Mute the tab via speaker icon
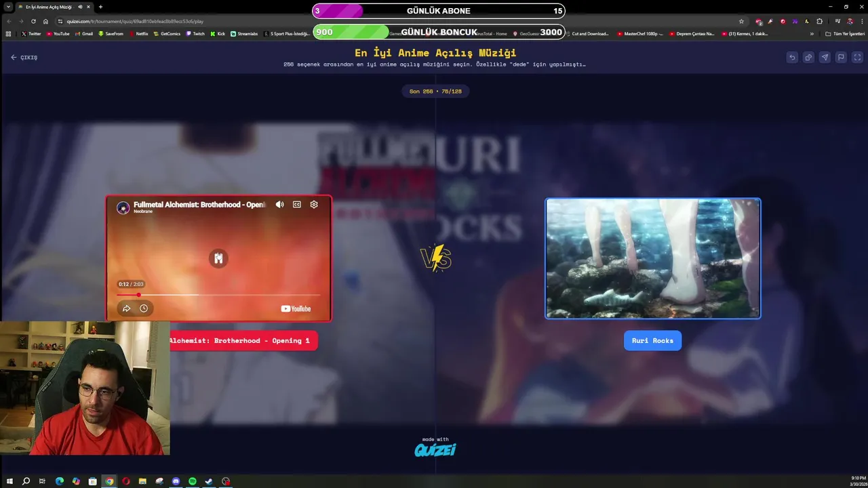The image size is (868, 488). point(80,7)
